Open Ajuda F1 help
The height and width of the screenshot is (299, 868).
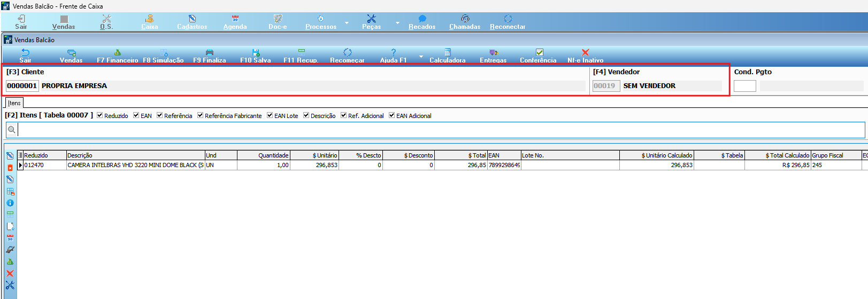393,56
